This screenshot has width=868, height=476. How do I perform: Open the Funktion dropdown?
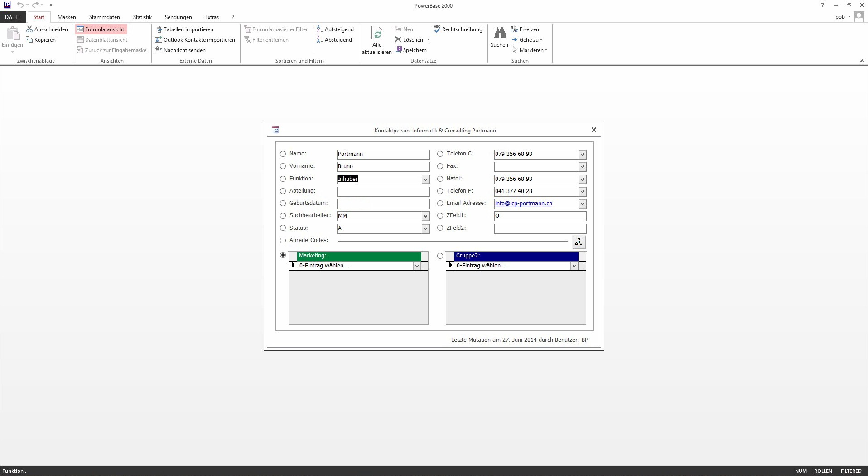point(425,180)
